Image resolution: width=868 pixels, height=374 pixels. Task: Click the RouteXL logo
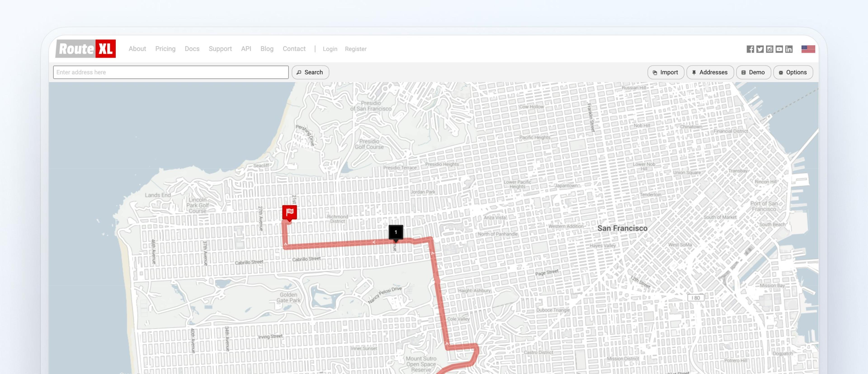pyautogui.click(x=86, y=49)
